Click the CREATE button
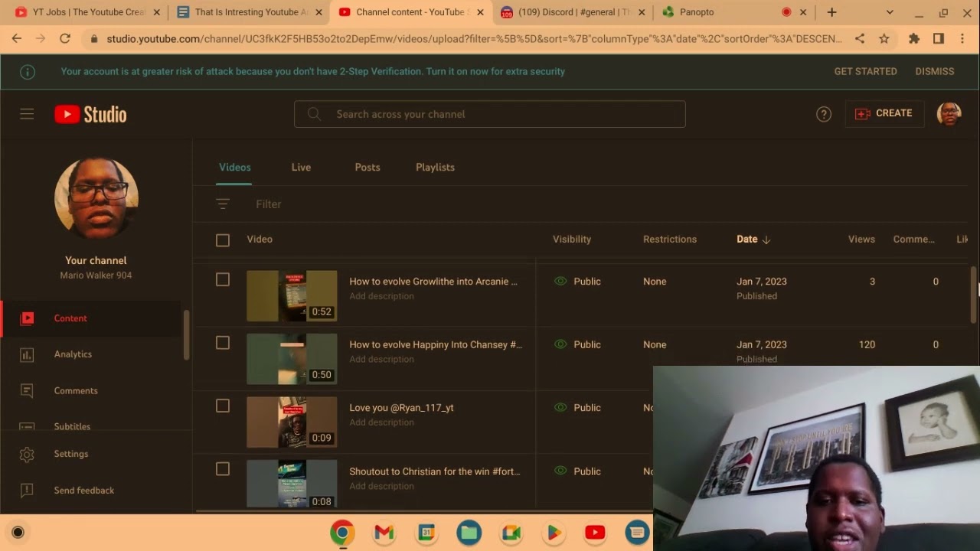The image size is (980, 551). click(884, 113)
